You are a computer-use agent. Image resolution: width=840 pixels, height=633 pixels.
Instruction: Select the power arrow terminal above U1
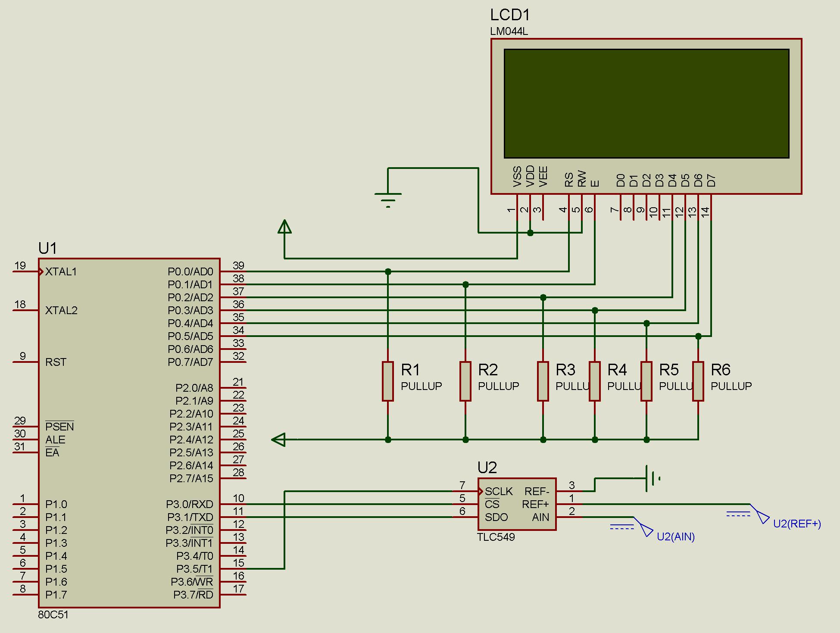(x=284, y=227)
